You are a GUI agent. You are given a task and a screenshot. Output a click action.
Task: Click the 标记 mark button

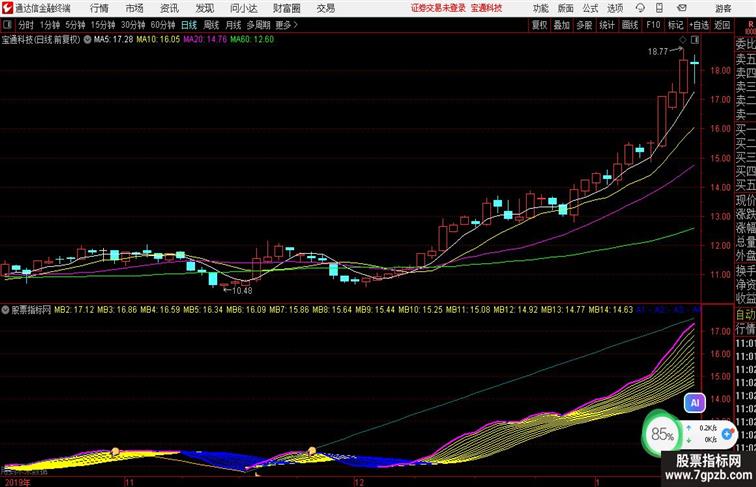(675, 25)
